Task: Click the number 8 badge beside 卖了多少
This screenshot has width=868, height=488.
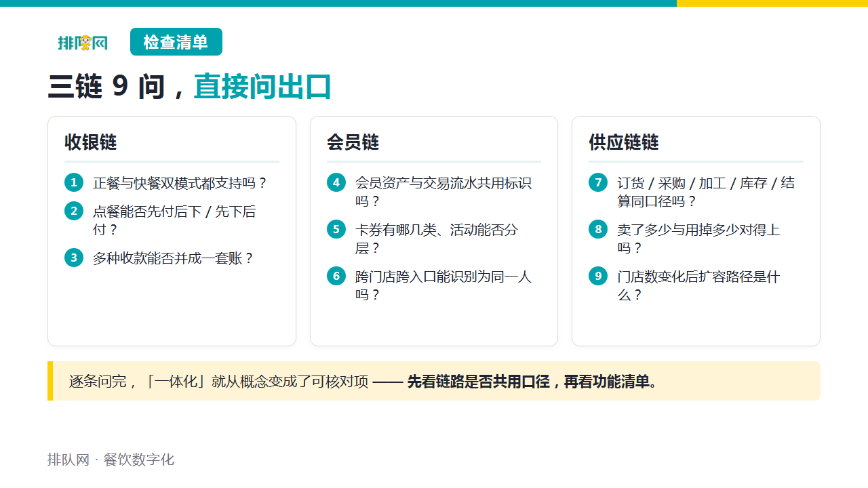Action: click(598, 229)
